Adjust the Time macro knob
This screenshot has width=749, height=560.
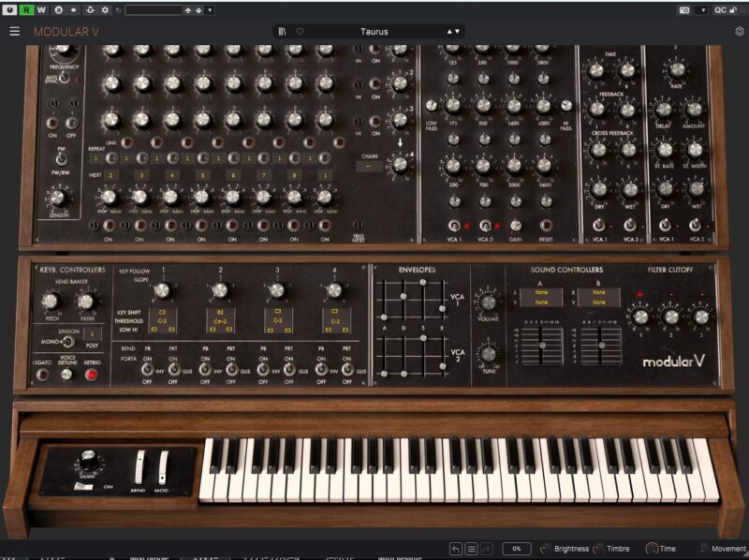651,549
